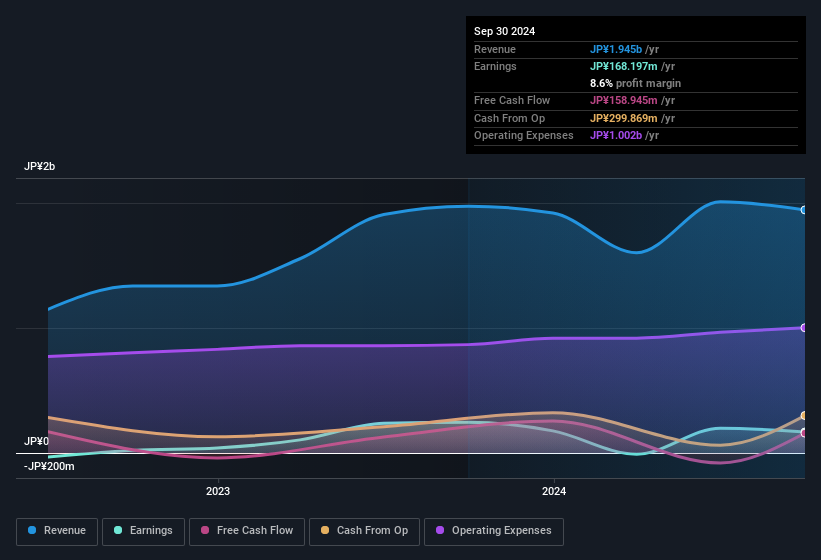The image size is (821, 560).
Task: Click the 8.6% profit margin text
Action: (x=635, y=83)
